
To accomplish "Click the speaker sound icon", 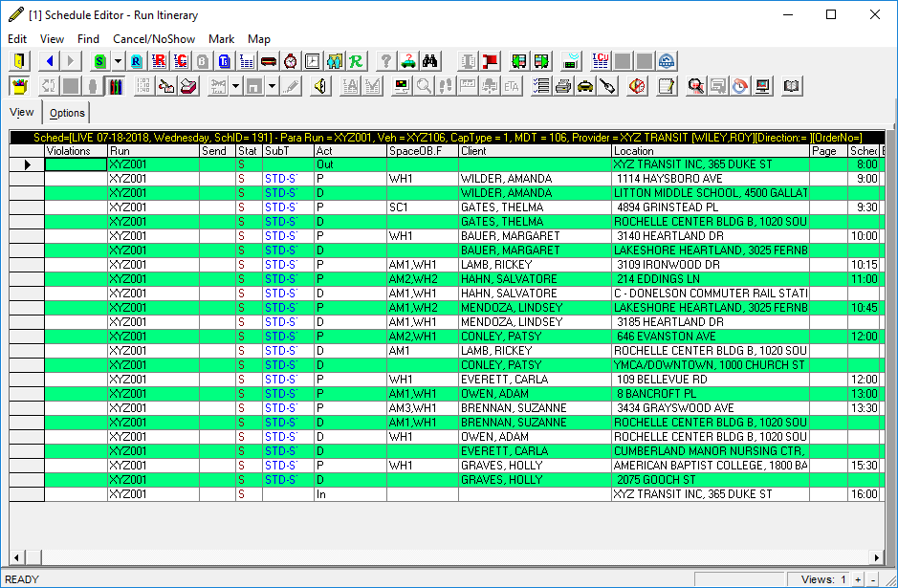I will [x=320, y=85].
